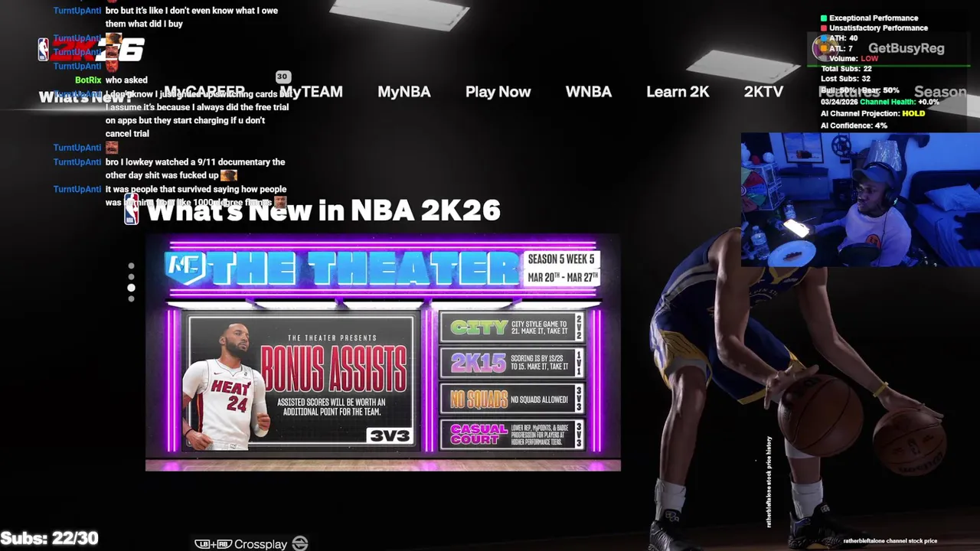Click the Season 5 Week 5 date tag

[562, 268]
